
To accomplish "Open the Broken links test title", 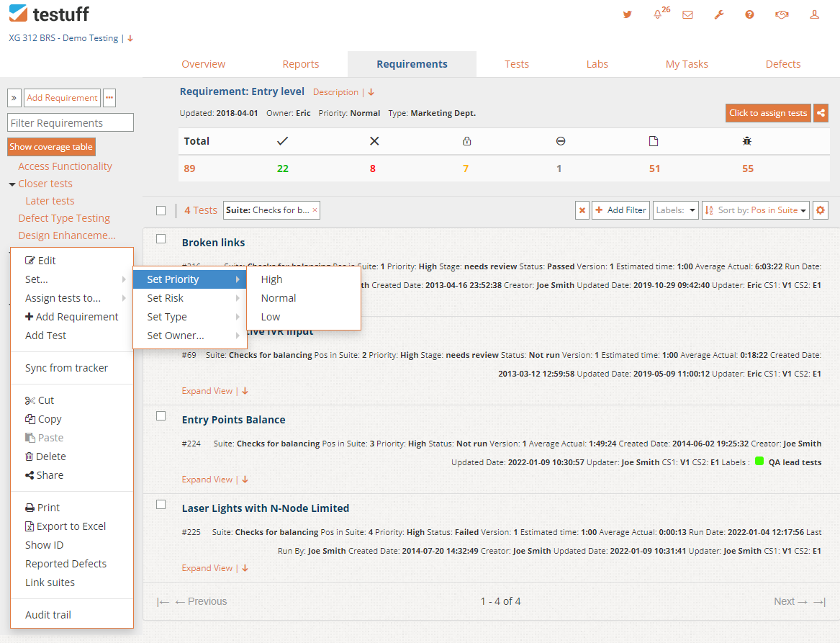I will tap(213, 243).
